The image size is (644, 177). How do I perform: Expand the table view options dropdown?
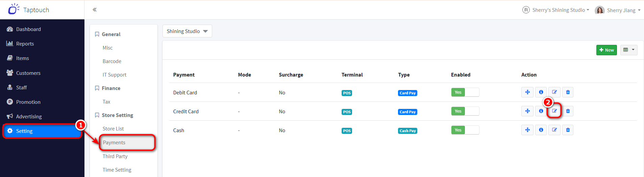click(x=629, y=50)
